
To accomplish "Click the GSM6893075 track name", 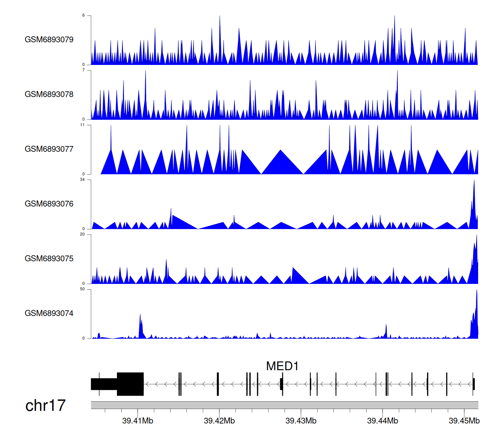I will tap(49, 259).
